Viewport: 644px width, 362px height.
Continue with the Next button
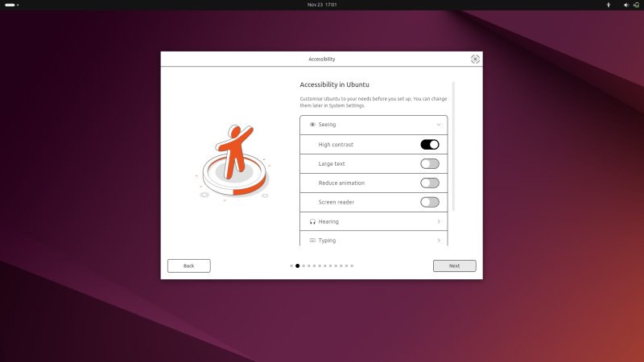[x=454, y=266]
